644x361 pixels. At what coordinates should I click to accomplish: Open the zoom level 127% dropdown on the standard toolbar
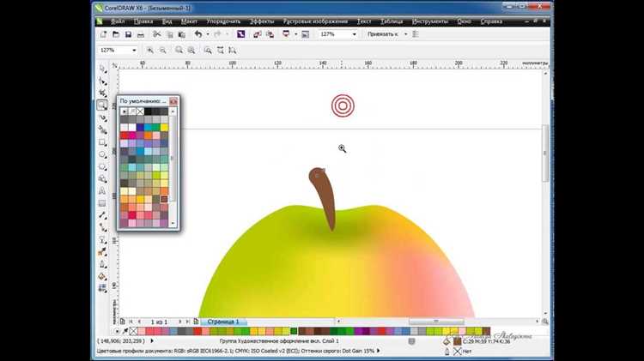pos(355,34)
